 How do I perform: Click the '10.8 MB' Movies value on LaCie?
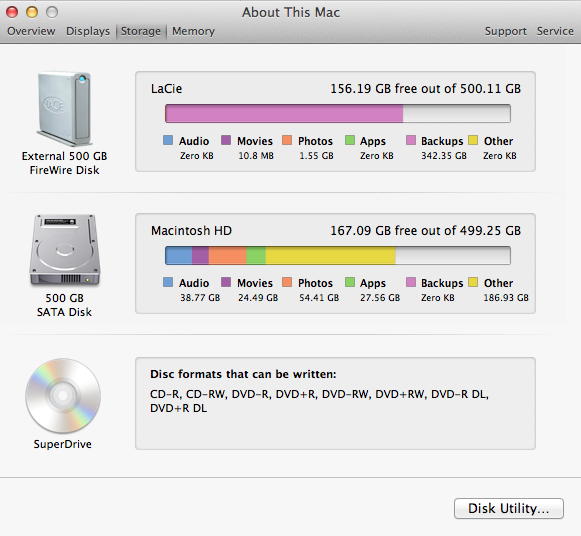(256, 156)
